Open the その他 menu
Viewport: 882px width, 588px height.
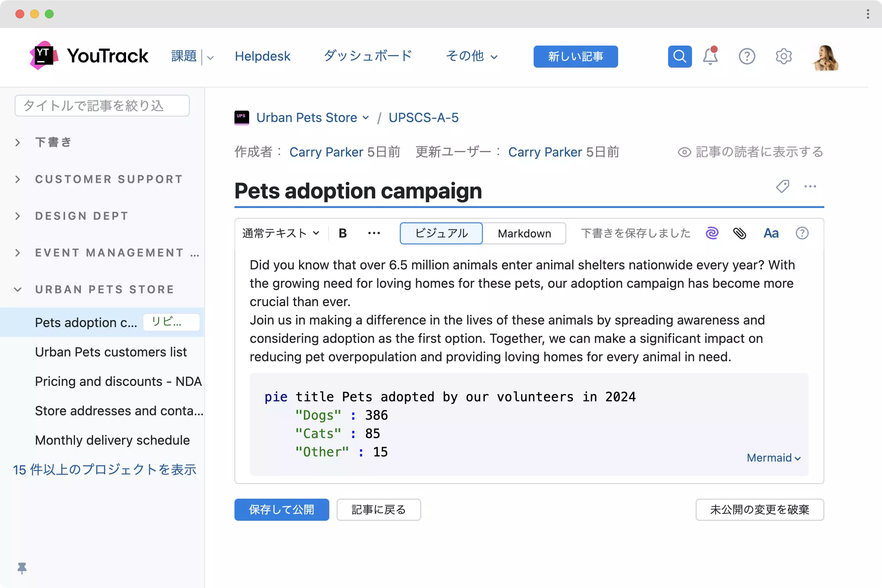tap(472, 56)
